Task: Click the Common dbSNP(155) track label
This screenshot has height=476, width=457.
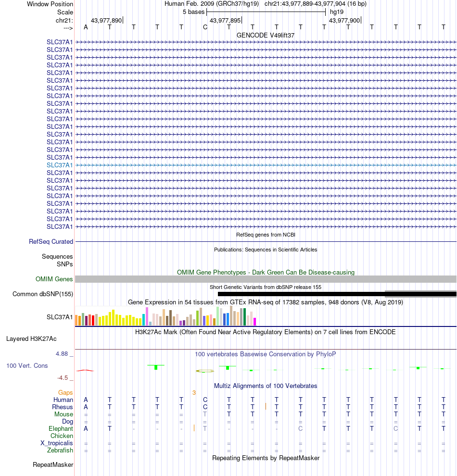Action: pyautogui.click(x=43, y=294)
